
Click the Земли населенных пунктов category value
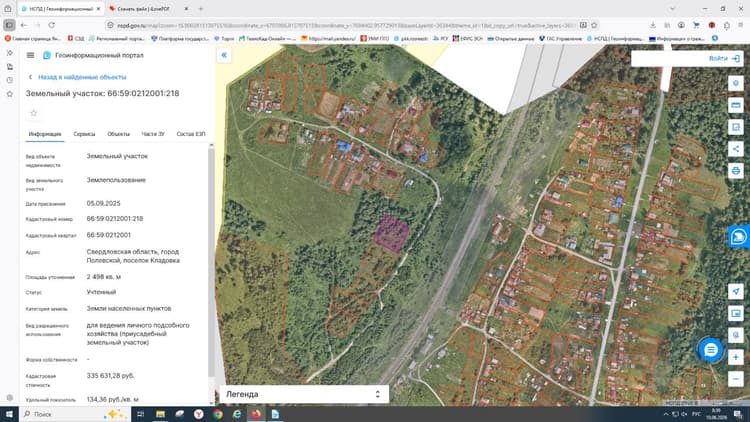[x=129, y=309]
